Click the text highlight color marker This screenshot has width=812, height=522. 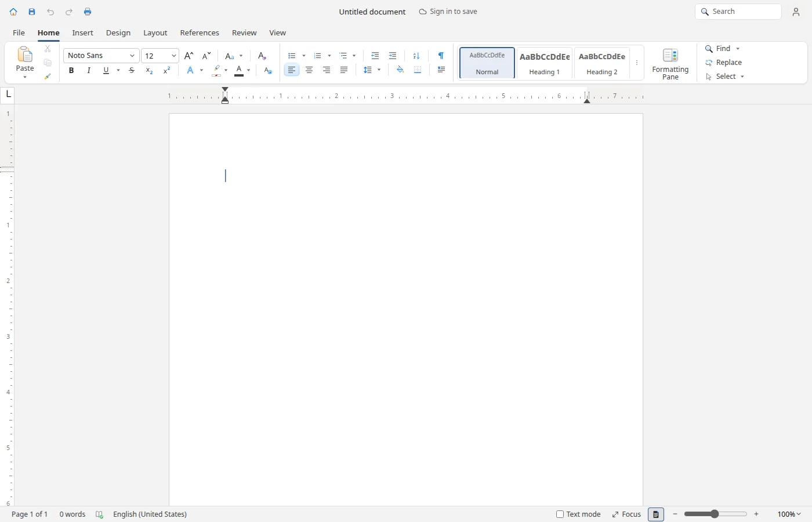216,70
